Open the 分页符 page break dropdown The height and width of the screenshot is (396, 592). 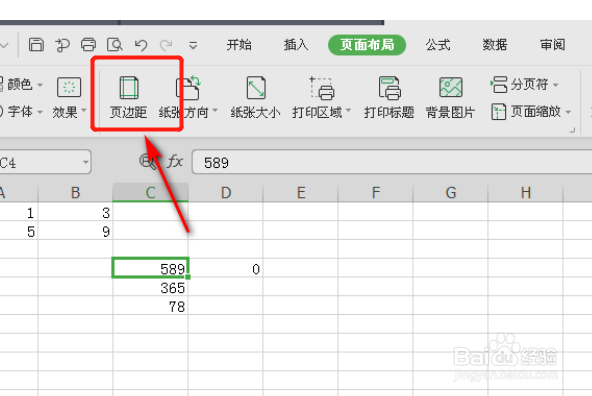524,85
